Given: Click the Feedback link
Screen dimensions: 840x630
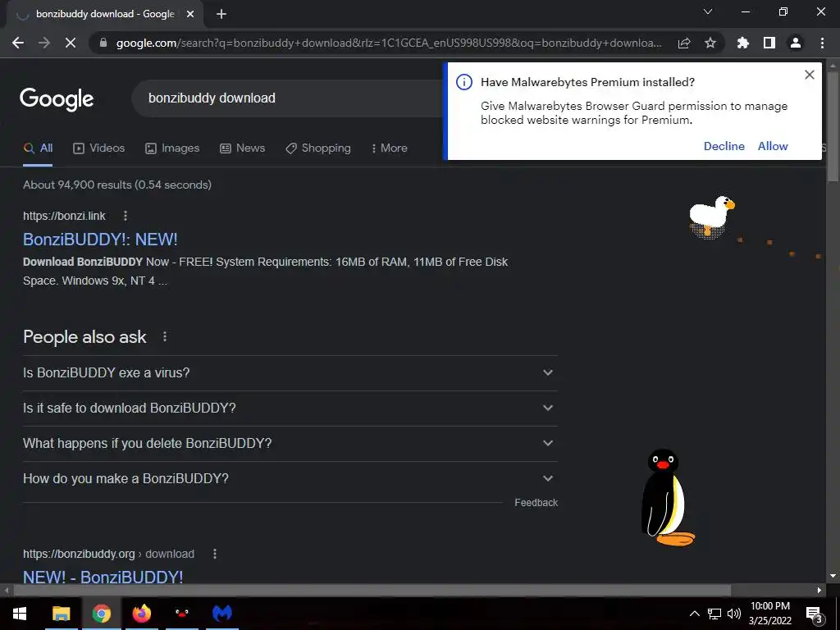Looking at the screenshot, I should [536, 503].
